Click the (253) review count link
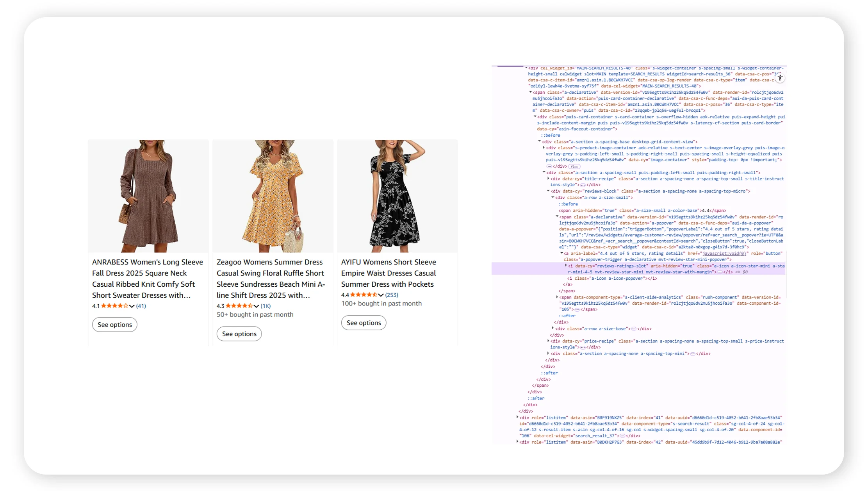This screenshot has height=491, width=868. click(391, 295)
